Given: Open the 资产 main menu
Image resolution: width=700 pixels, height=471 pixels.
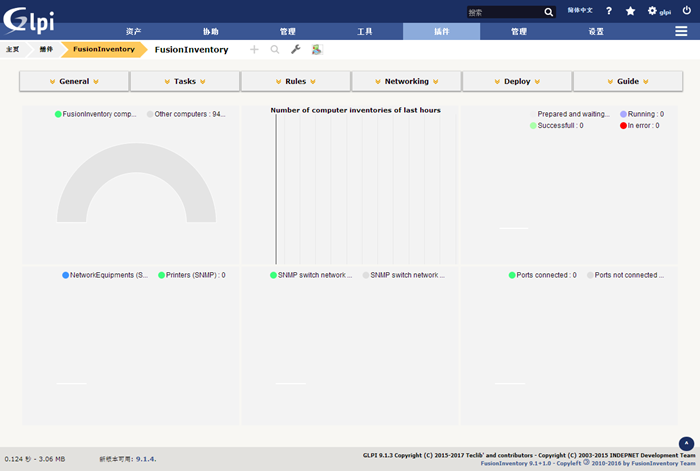Looking at the screenshot, I should 133,31.
